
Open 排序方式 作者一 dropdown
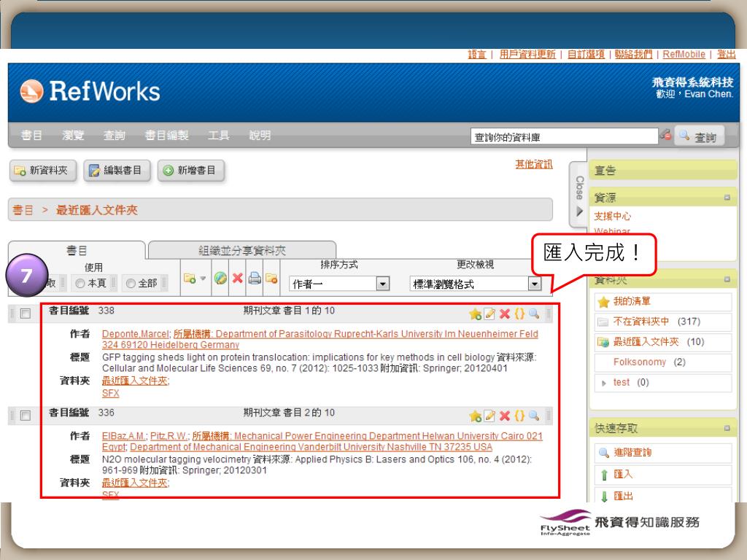(339, 284)
